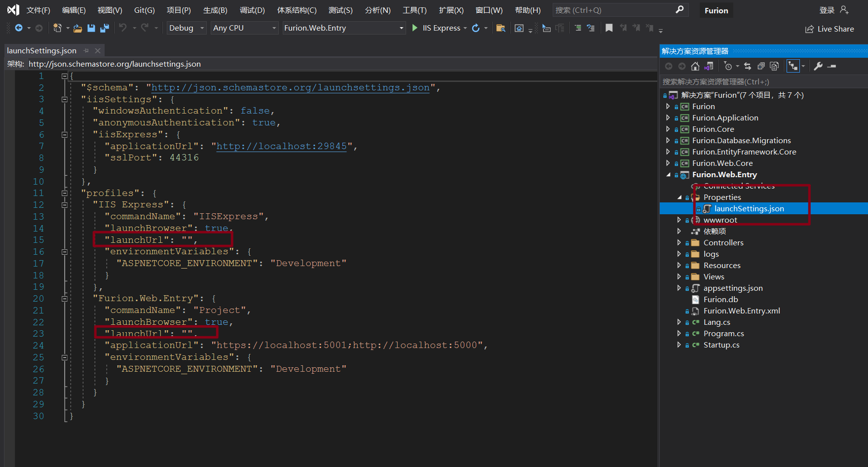Click Home icon in Solution Explorer toolbar
The image size is (868, 467).
(x=695, y=66)
